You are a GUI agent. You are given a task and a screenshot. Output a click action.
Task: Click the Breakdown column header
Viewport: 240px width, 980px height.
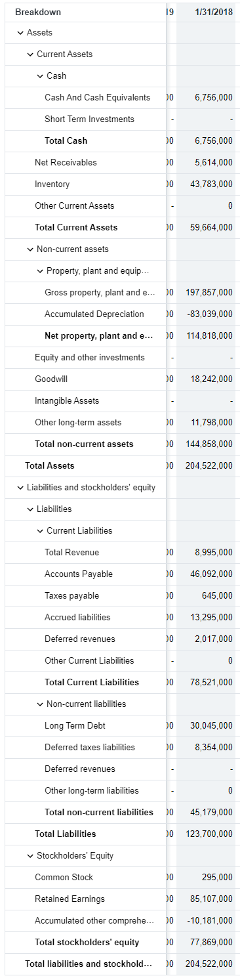(38, 12)
